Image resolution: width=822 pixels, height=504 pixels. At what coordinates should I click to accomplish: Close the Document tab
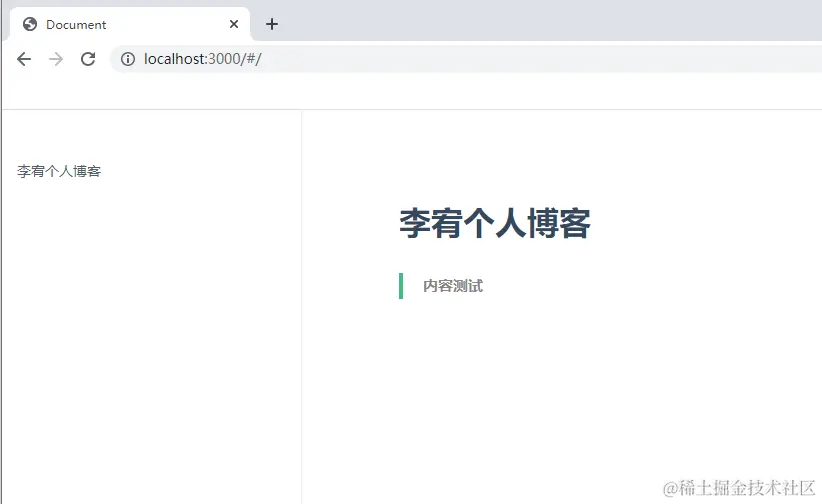pos(234,24)
